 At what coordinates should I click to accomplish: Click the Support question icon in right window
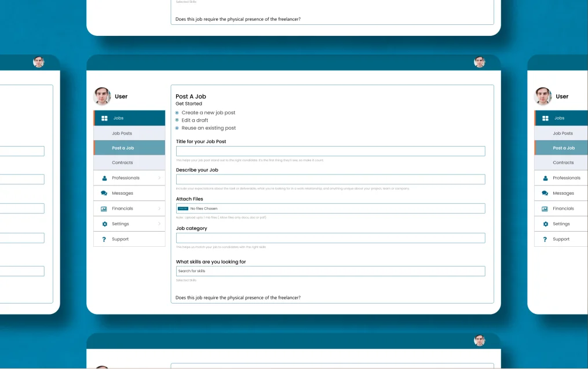545,239
